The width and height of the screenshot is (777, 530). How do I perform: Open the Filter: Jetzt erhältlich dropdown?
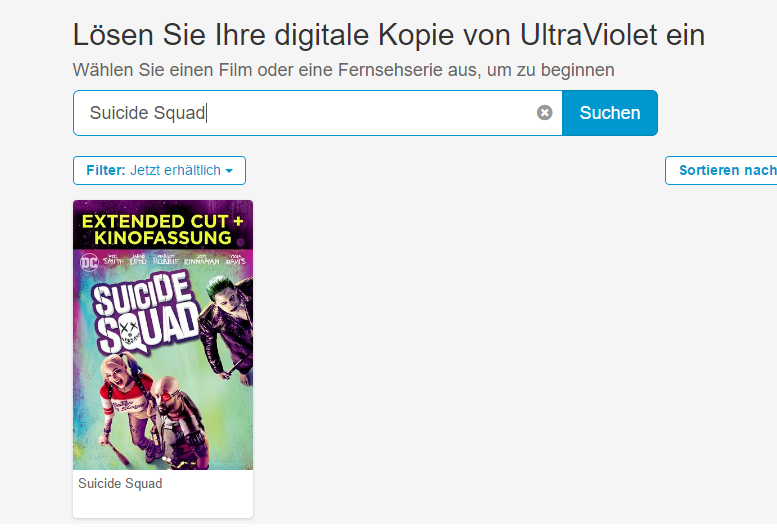pos(160,170)
